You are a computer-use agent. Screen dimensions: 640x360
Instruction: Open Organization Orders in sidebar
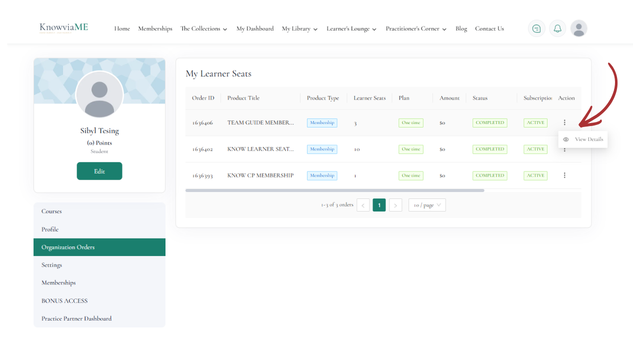click(x=99, y=247)
